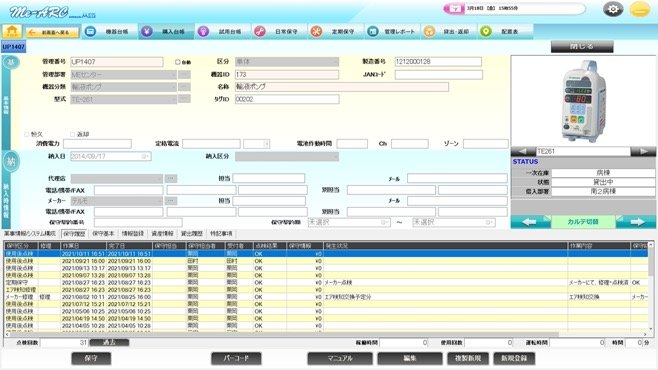Click the バーコード button
The image size is (658, 370).
pyautogui.click(x=236, y=358)
